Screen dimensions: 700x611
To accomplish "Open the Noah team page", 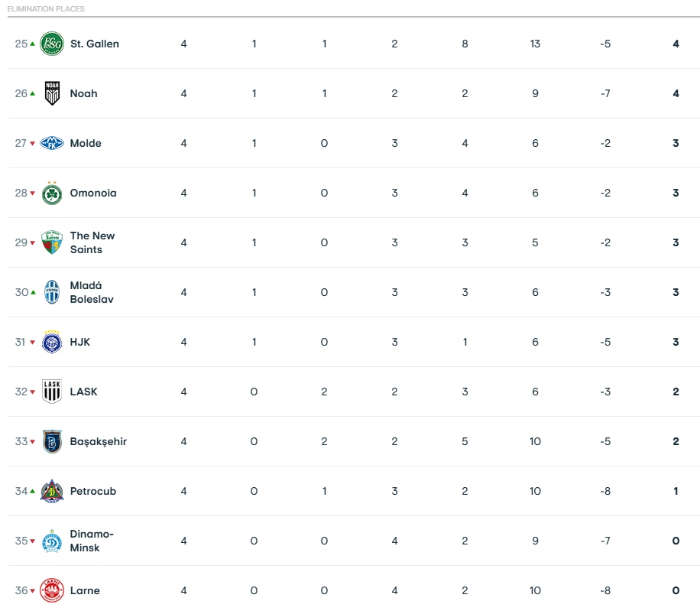I will 83,93.
